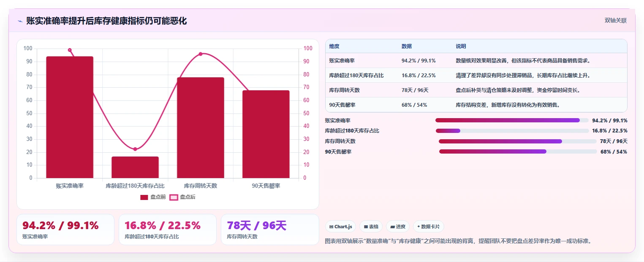Click the lightning icon beside the title
Image resolution: width=644 pixels, height=262 pixels.
coord(20,21)
